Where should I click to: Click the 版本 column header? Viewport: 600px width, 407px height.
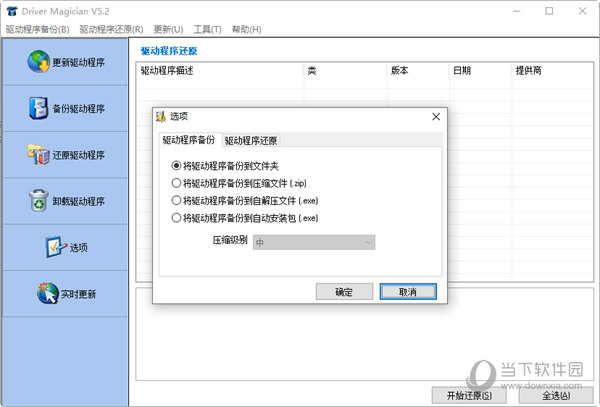pyautogui.click(x=418, y=70)
